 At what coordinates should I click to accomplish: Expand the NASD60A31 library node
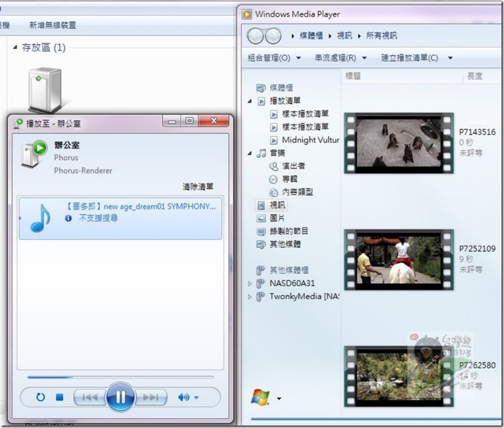[x=249, y=284]
